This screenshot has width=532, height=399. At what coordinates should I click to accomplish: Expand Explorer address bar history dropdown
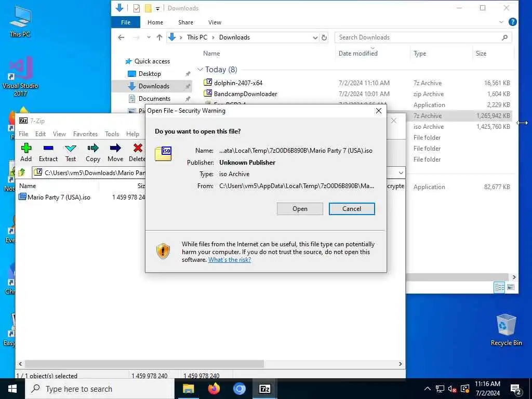point(315,37)
